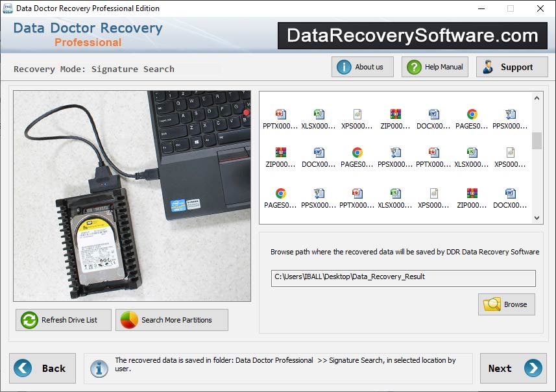Select XPS file icon in third row

pyautogui.click(x=433, y=193)
